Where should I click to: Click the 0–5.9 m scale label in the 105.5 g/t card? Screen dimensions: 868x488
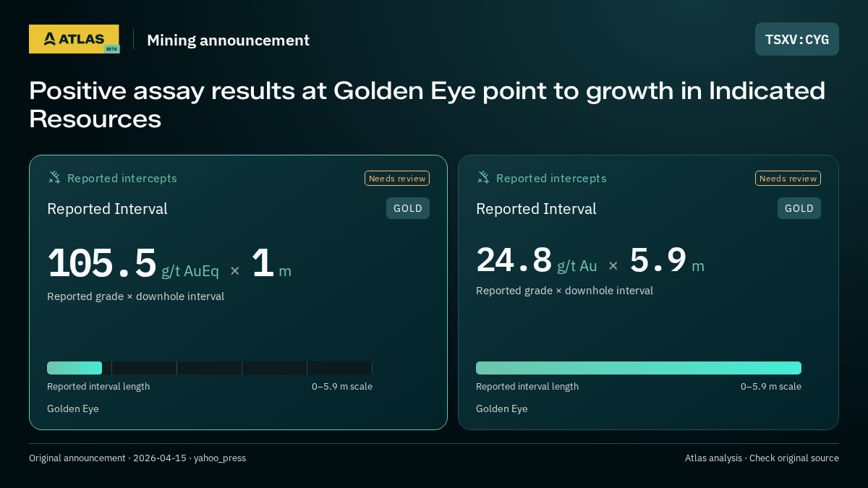[x=342, y=387]
